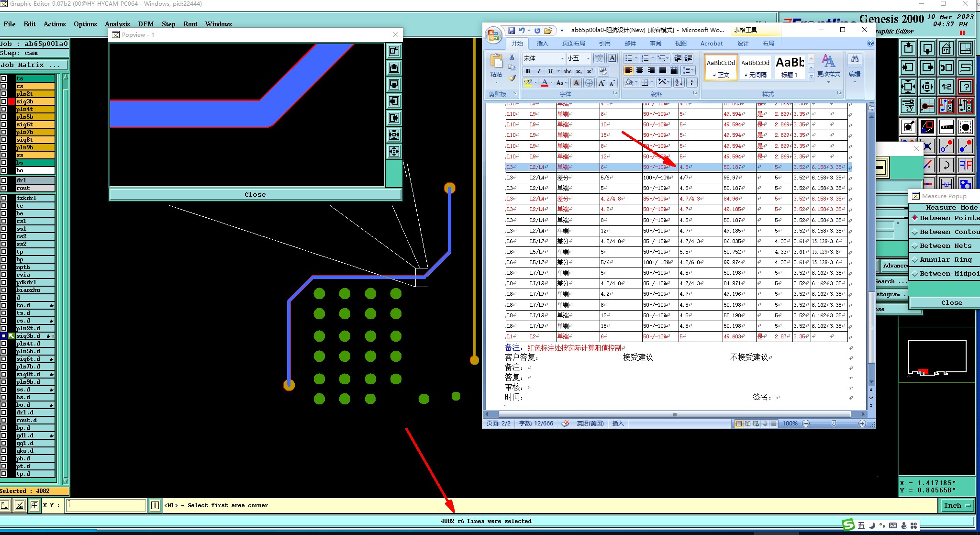Open the font size 小五 dropdown
Screen dimensions: 980x535
[x=588, y=58]
